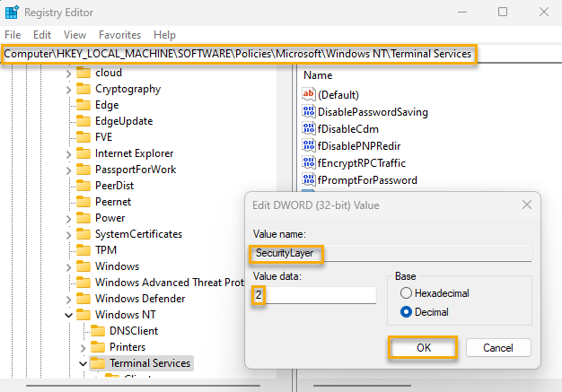The height and width of the screenshot is (392, 562).
Task: Collapse the Windows NT tree node
Action: [x=69, y=316]
